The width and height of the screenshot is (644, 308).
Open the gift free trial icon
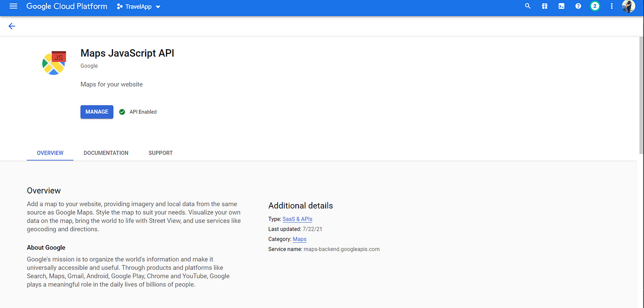point(545,6)
